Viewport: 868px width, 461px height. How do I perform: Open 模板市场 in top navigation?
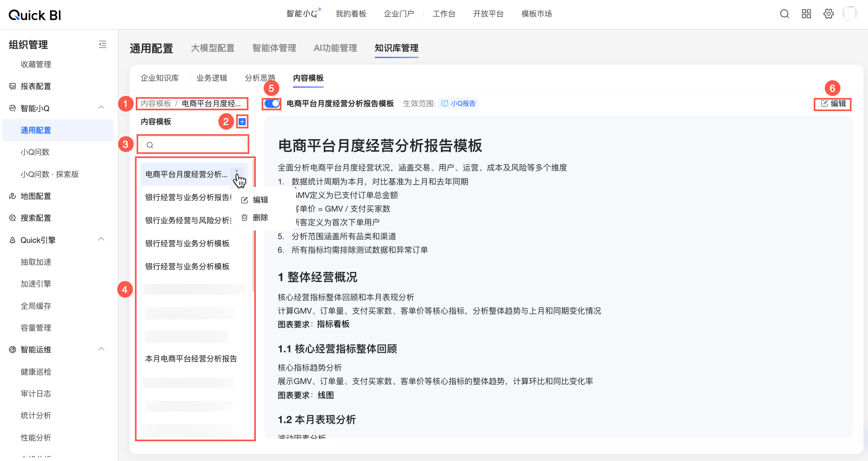(536, 14)
